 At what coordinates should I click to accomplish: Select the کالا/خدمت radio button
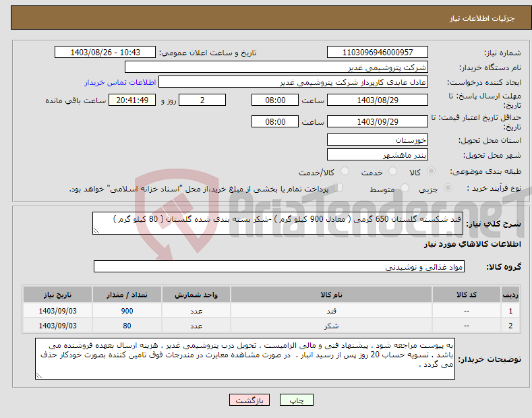(345, 171)
